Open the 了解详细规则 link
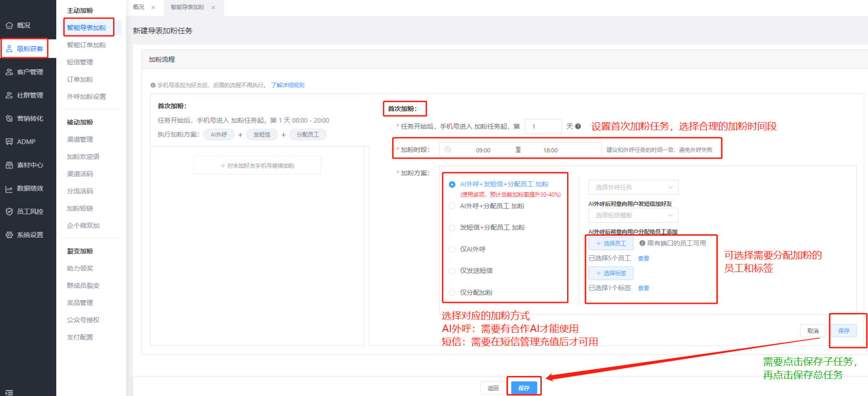The image size is (868, 396). (x=288, y=85)
